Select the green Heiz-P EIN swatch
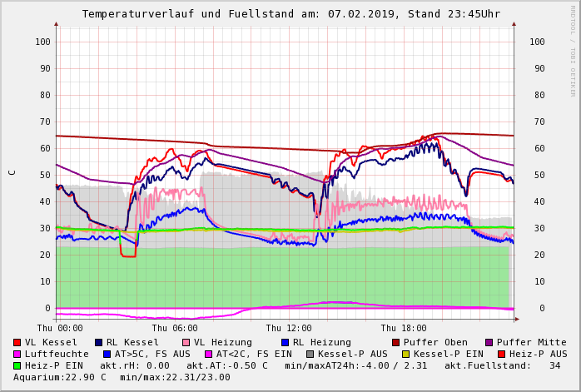Screen dimensions: 581x392 17,365
